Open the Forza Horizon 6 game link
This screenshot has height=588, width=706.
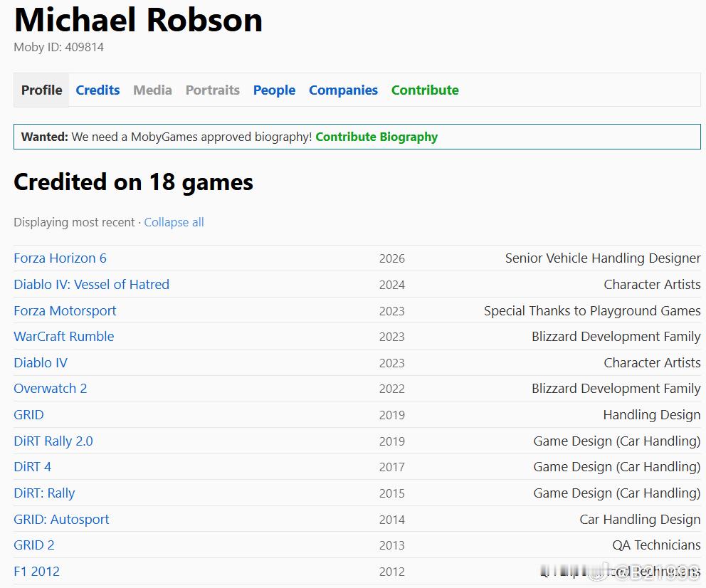coord(60,258)
